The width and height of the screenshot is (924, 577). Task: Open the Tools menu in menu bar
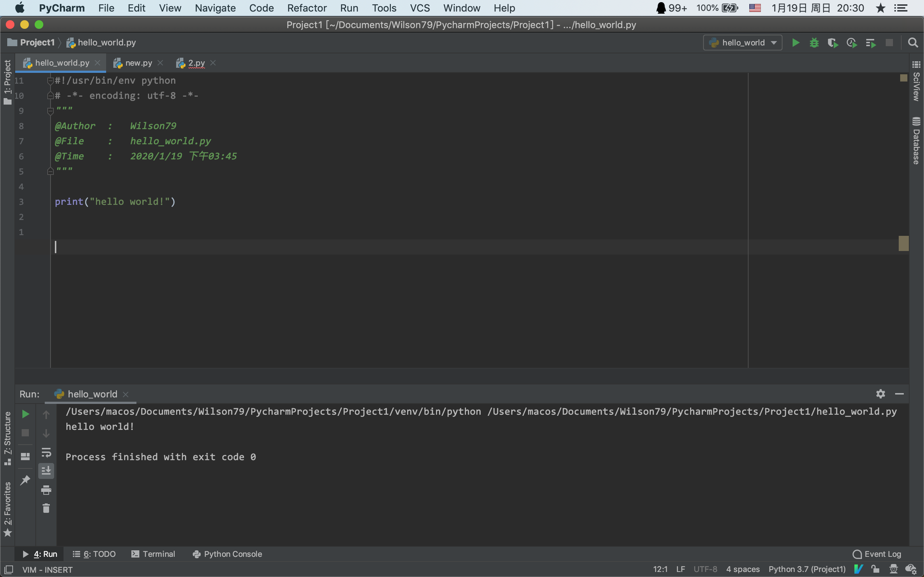click(384, 8)
